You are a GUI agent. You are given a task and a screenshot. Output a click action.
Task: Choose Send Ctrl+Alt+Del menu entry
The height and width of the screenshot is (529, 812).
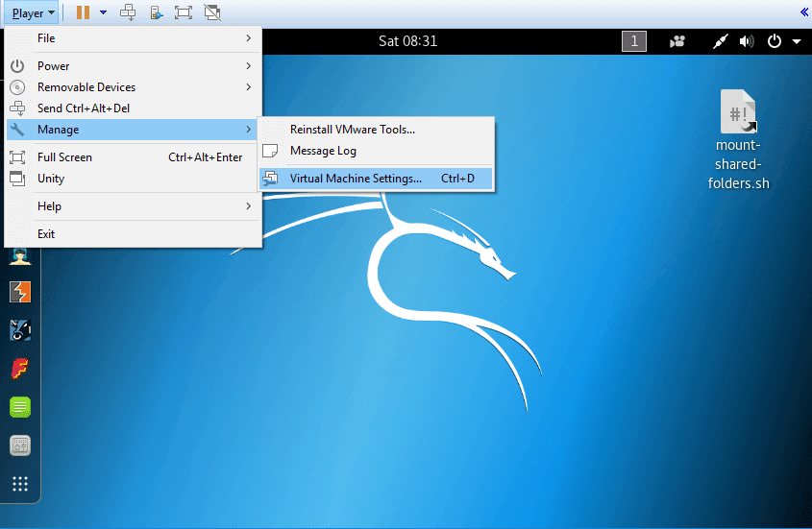(x=135, y=108)
